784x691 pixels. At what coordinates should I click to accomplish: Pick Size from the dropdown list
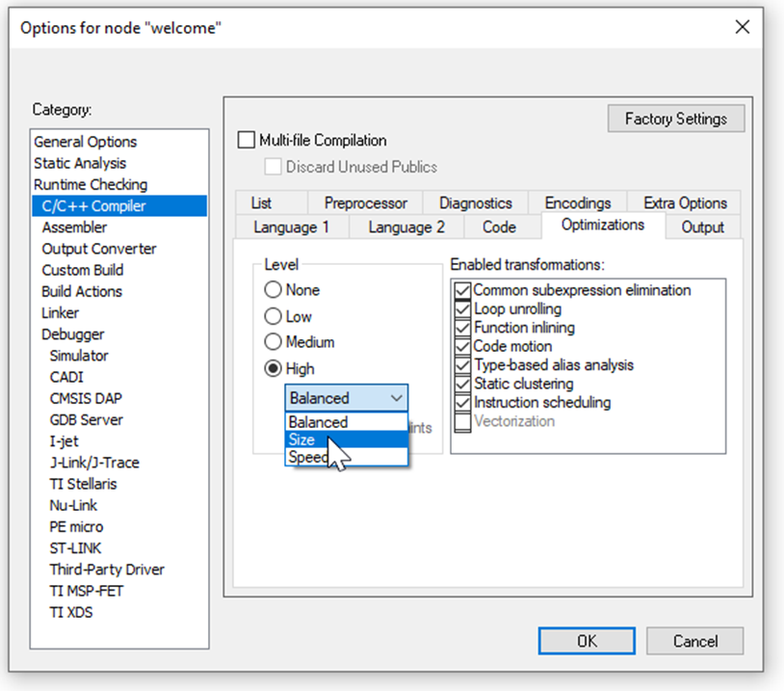302,439
